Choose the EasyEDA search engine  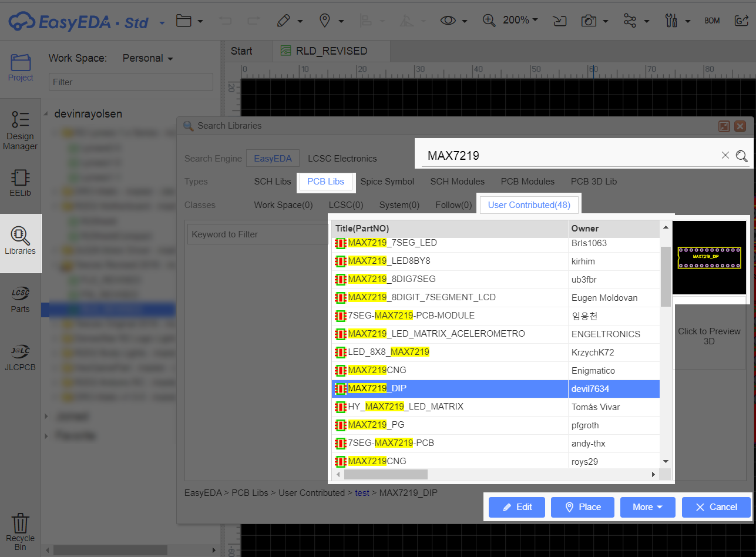tap(273, 158)
